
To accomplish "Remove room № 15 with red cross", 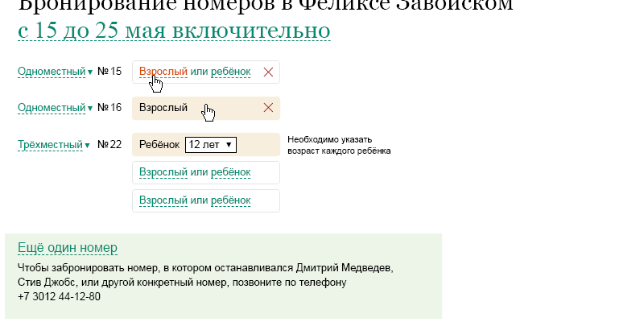I will [x=268, y=72].
